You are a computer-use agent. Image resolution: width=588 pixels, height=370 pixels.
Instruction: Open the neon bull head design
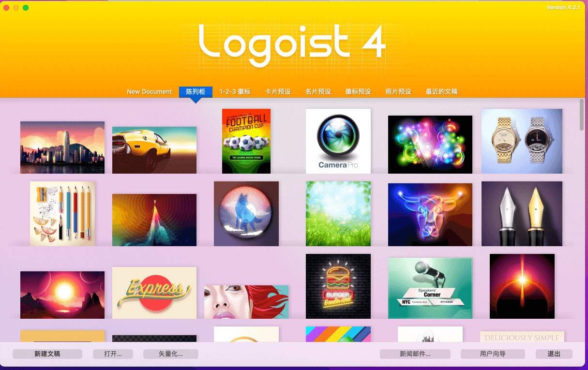(430, 215)
